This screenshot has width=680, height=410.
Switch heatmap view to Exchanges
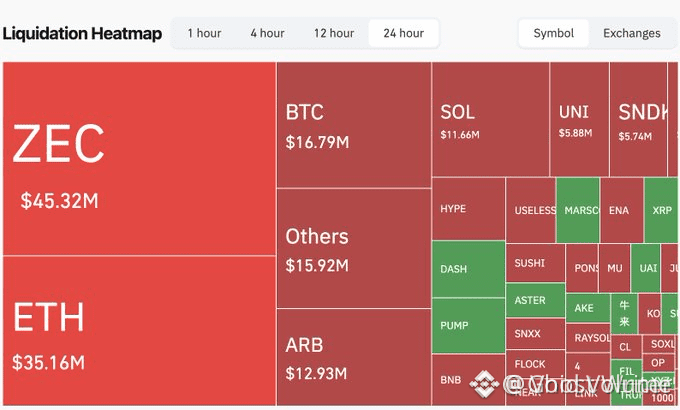[x=631, y=33]
